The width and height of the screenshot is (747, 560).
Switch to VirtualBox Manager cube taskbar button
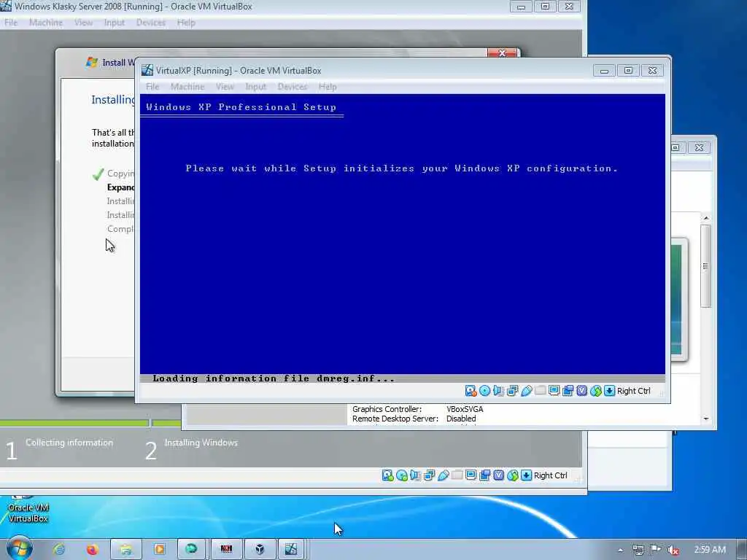pyautogui.click(x=260, y=549)
